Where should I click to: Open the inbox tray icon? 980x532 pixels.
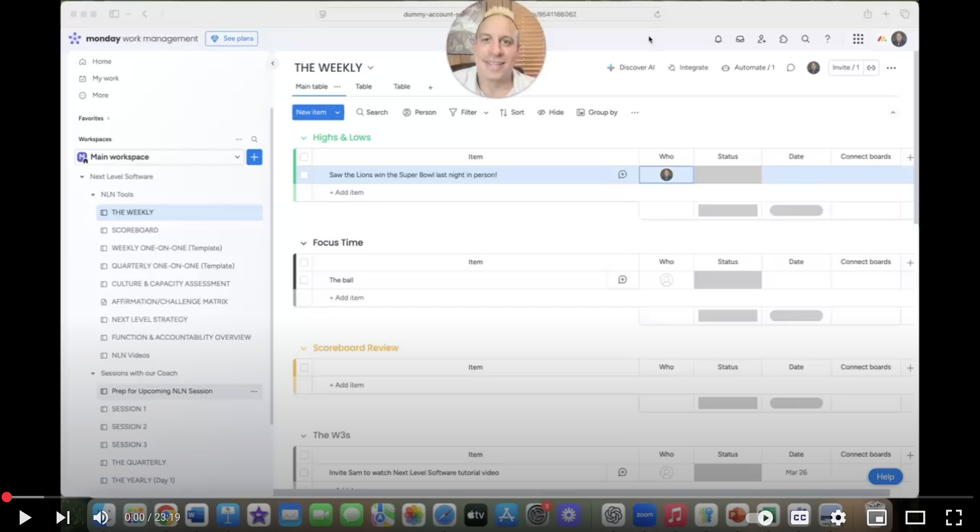pyautogui.click(x=740, y=39)
